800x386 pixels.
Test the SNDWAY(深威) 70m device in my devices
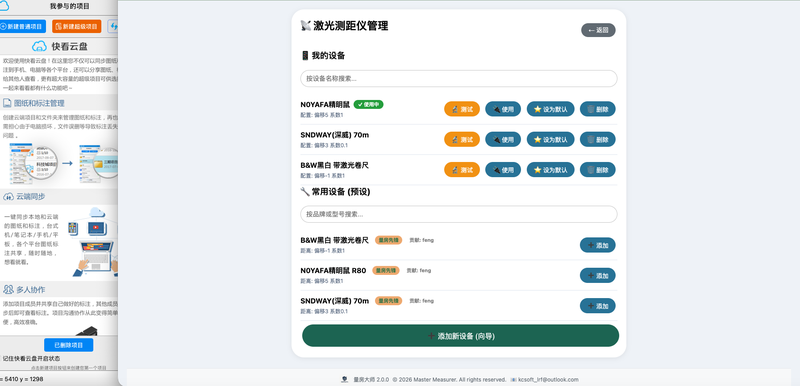click(462, 139)
